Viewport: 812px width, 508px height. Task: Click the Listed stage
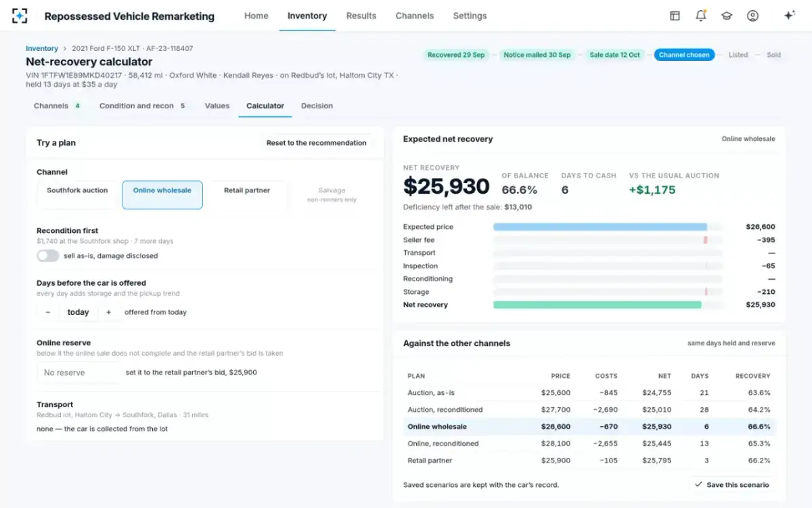[738, 55]
